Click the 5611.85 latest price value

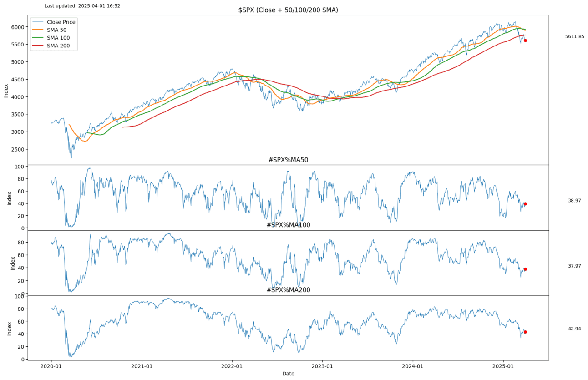click(574, 36)
